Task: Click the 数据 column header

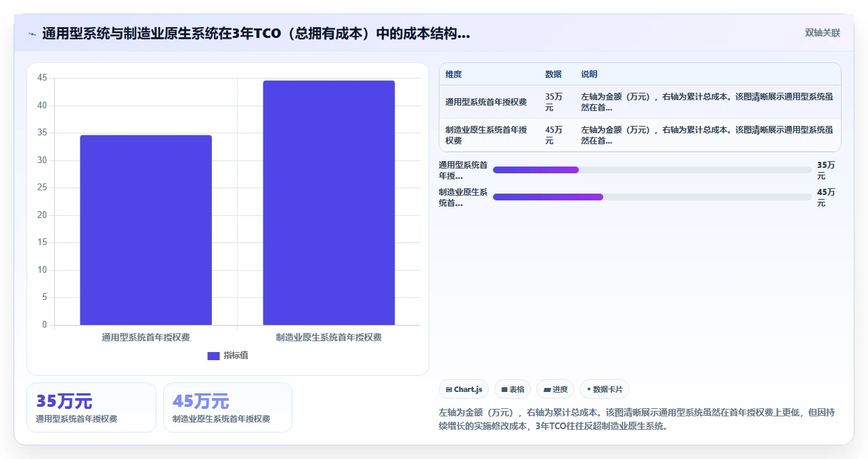Action: [553, 74]
